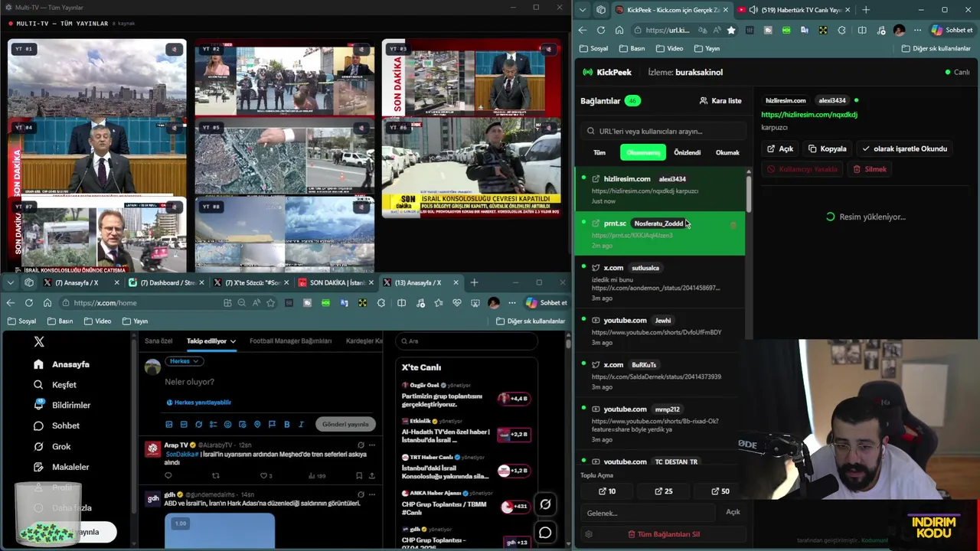This screenshot has width=980, height=551.
Task: Select the x.com sutlusalca link entry
Action: tap(659, 282)
